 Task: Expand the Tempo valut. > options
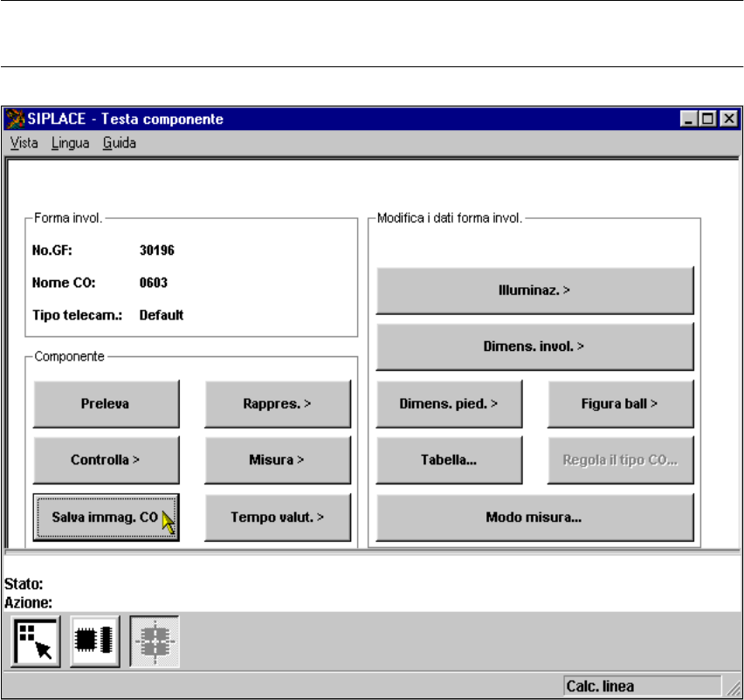(x=278, y=518)
